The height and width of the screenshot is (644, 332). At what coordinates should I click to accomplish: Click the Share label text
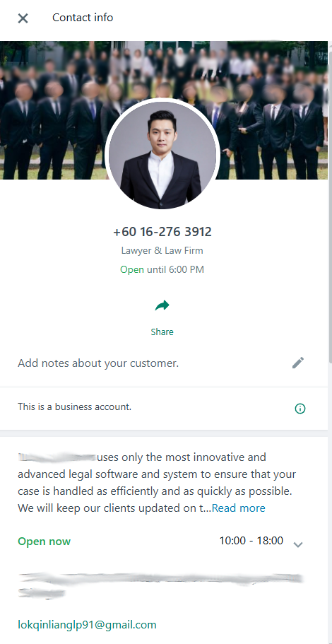click(162, 332)
